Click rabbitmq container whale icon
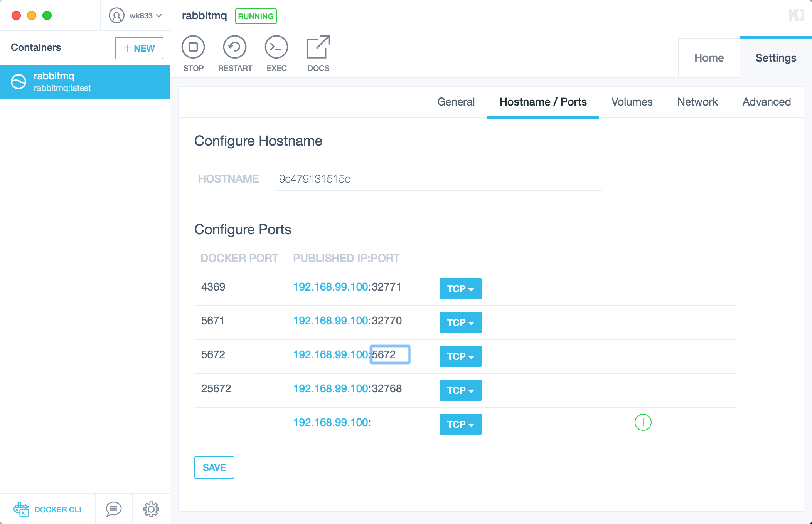This screenshot has height=524, width=812. pos(19,82)
